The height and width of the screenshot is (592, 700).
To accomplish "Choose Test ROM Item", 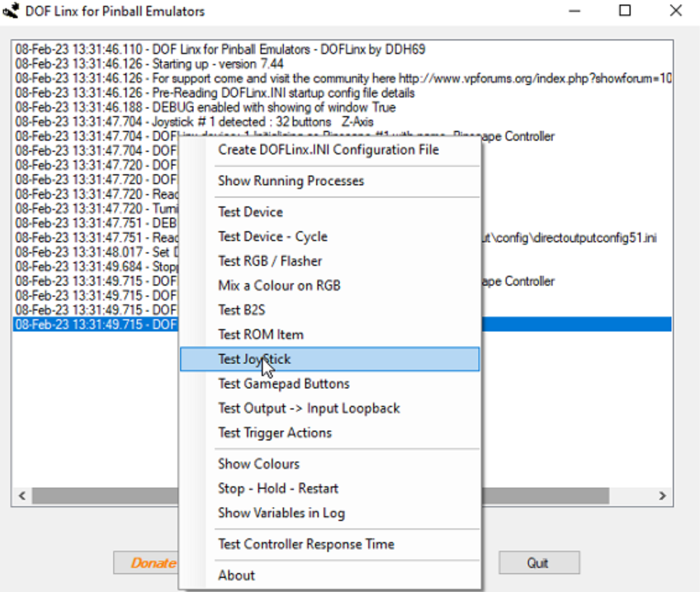I will click(x=329, y=335).
